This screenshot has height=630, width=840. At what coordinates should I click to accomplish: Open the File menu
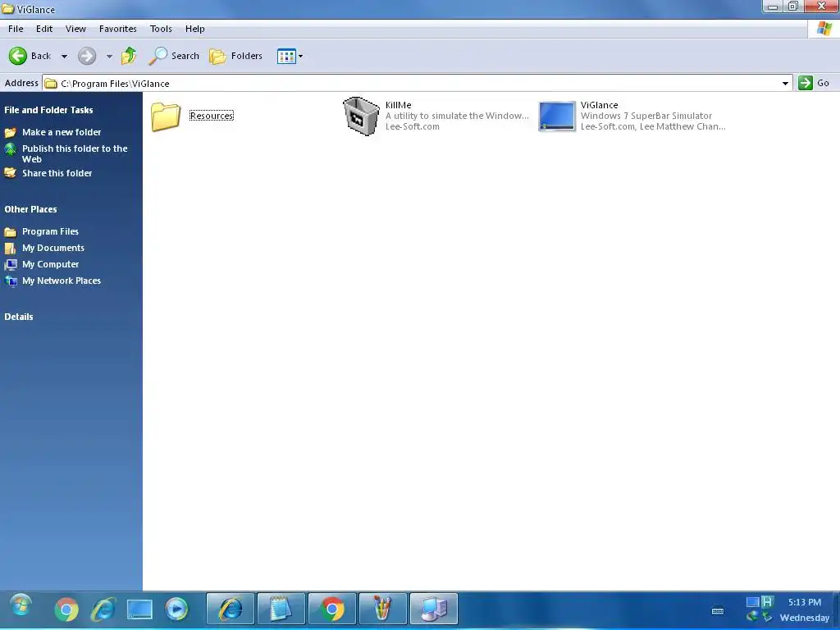pos(16,29)
